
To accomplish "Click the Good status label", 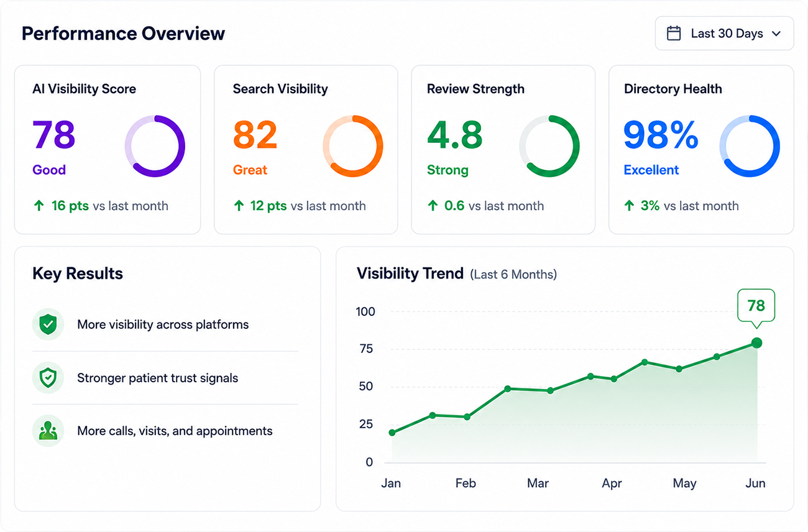I will tap(49, 170).
